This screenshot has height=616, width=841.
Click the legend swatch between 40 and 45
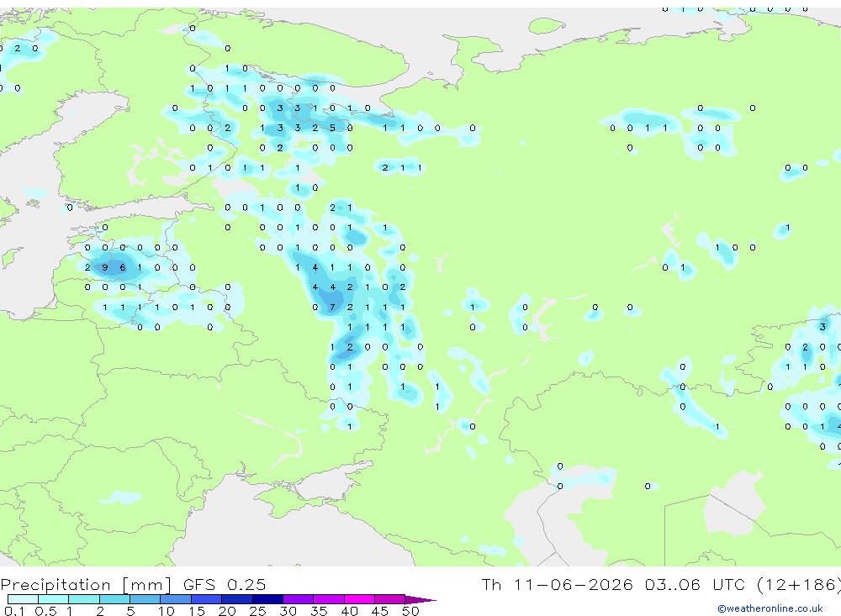pyautogui.click(x=359, y=599)
